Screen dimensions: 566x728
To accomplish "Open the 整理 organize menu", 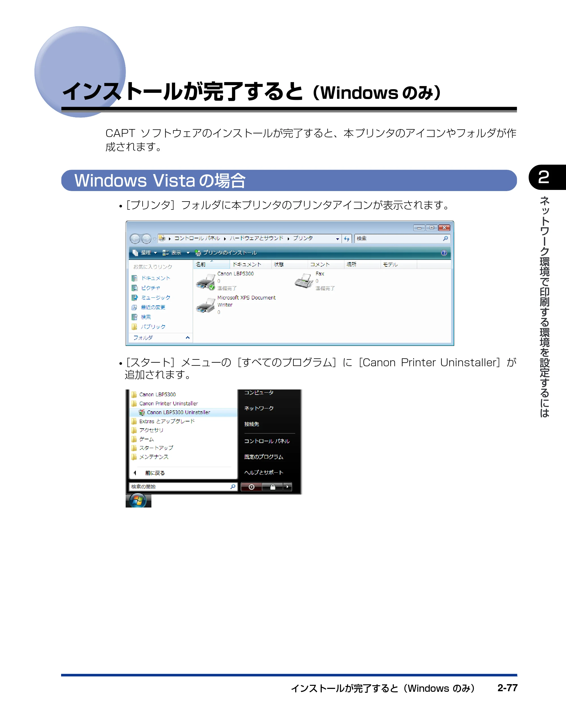I will [x=145, y=253].
